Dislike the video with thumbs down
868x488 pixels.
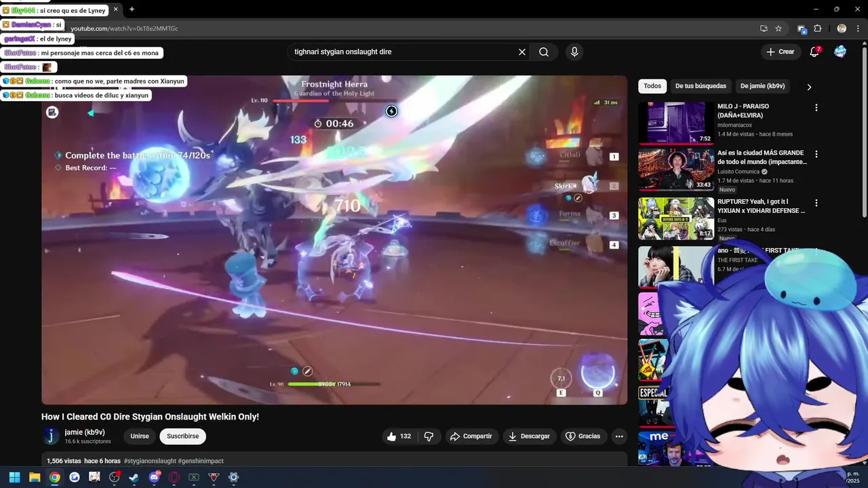pyautogui.click(x=429, y=436)
